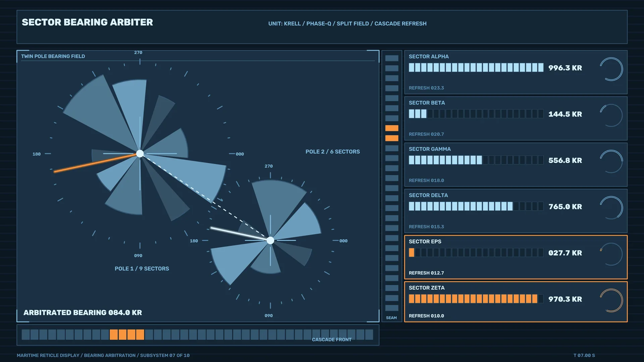Click the SECTOR BEARING ARBITER heading
The width and height of the screenshot is (644, 362).
pos(87,22)
